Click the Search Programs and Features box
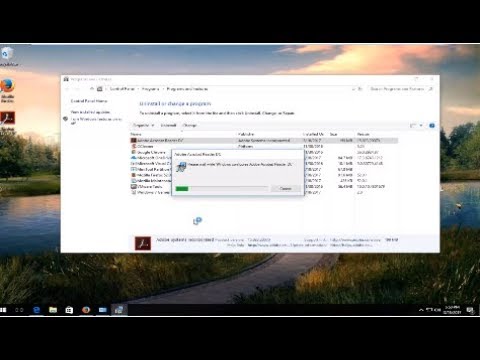 pos(401,89)
